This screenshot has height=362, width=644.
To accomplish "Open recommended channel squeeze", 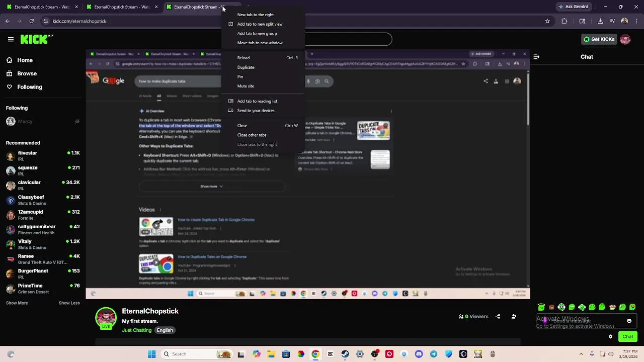I will pyautogui.click(x=42, y=170).
